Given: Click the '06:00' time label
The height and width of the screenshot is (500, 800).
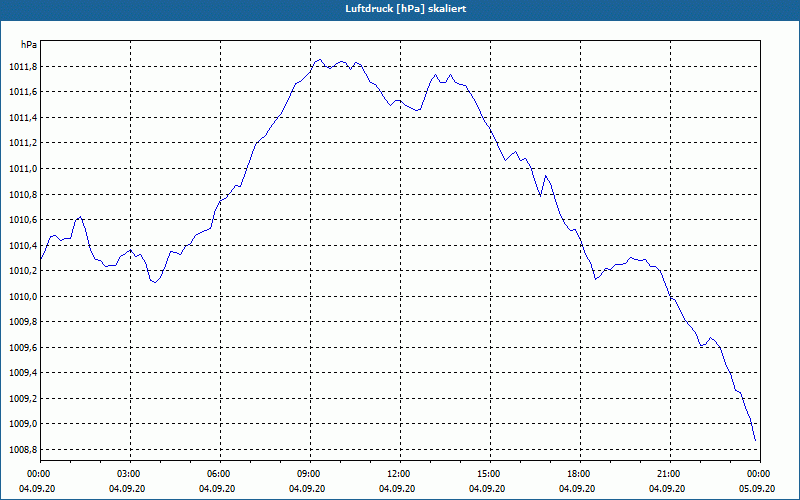Looking at the screenshot, I should tap(218, 474).
